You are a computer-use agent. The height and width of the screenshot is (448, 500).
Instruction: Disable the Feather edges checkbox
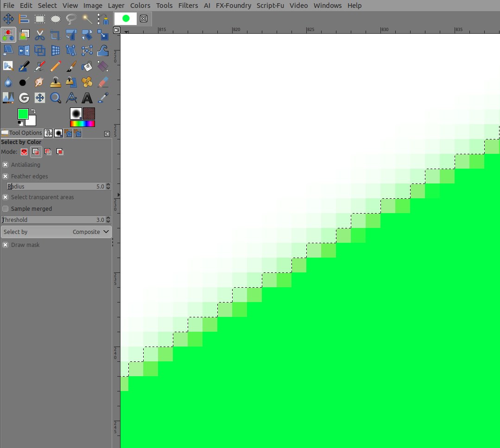6,177
